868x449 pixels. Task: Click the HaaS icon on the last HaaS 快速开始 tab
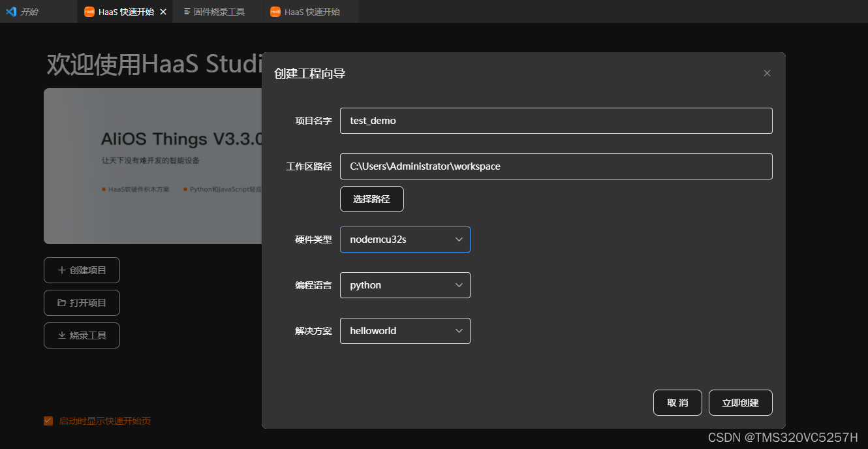pos(275,12)
